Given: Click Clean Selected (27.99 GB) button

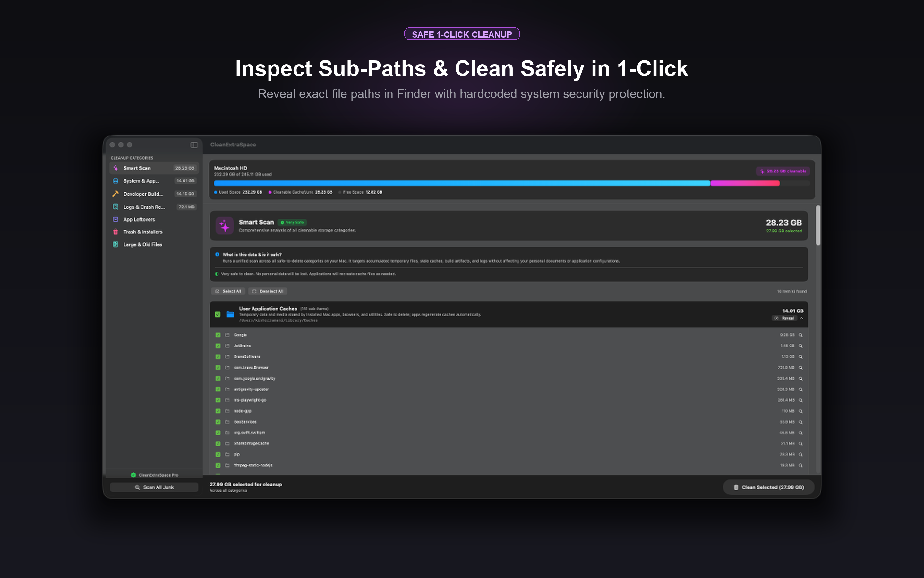Looking at the screenshot, I should (769, 487).
